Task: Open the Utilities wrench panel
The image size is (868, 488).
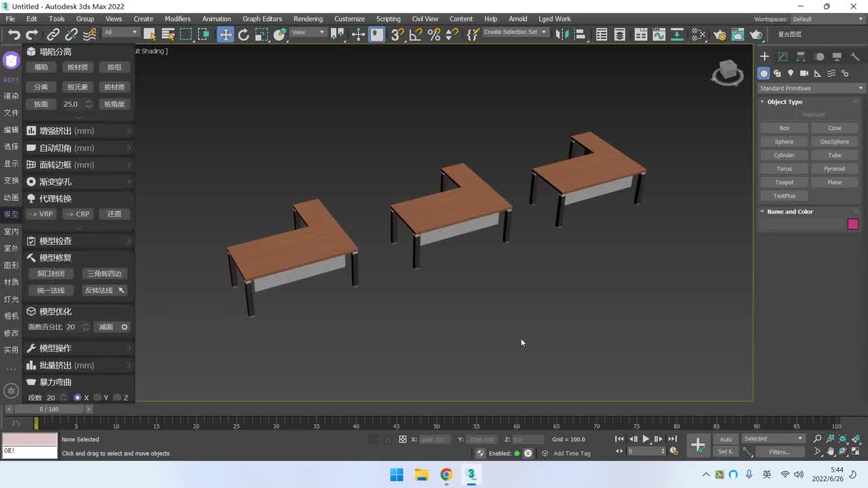Action: [x=855, y=57]
